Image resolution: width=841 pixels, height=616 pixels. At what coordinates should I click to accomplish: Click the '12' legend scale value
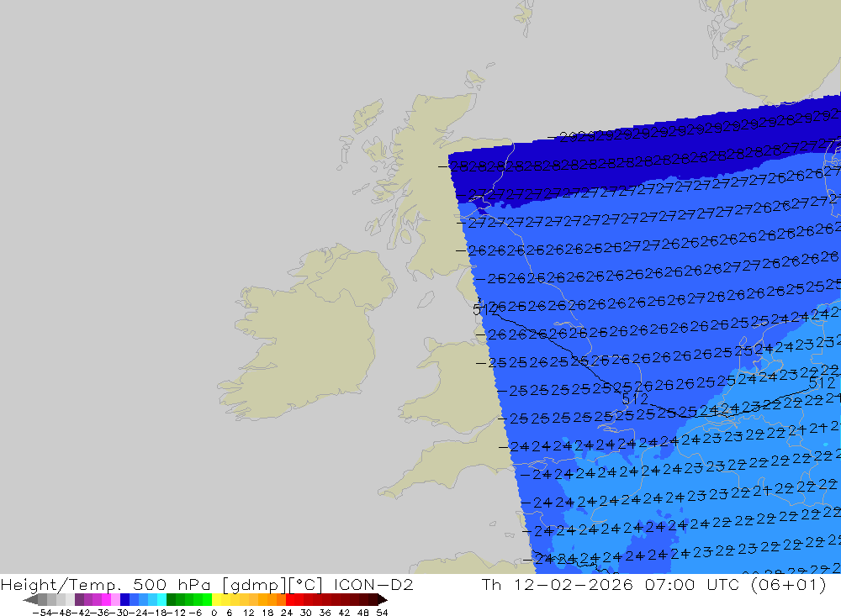pyautogui.click(x=248, y=613)
